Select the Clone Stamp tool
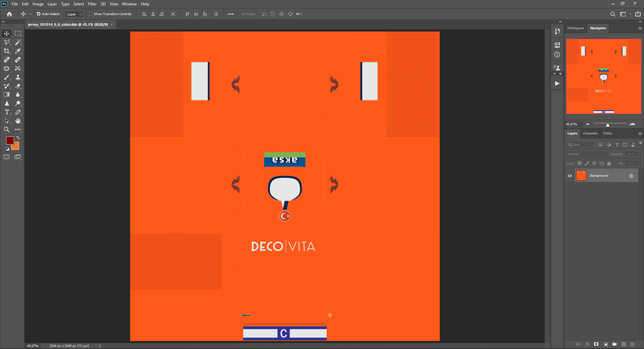Screen dimensions: 644x349 click(x=18, y=77)
